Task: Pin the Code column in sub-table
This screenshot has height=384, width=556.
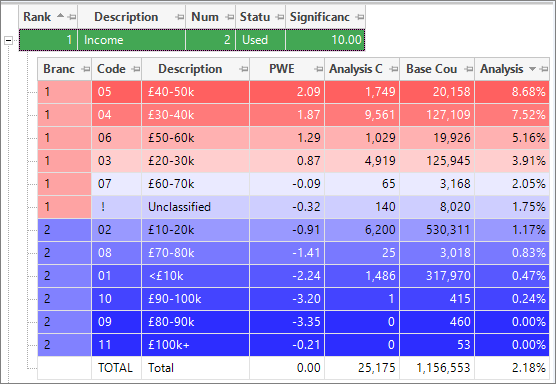Action: tap(135, 69)
